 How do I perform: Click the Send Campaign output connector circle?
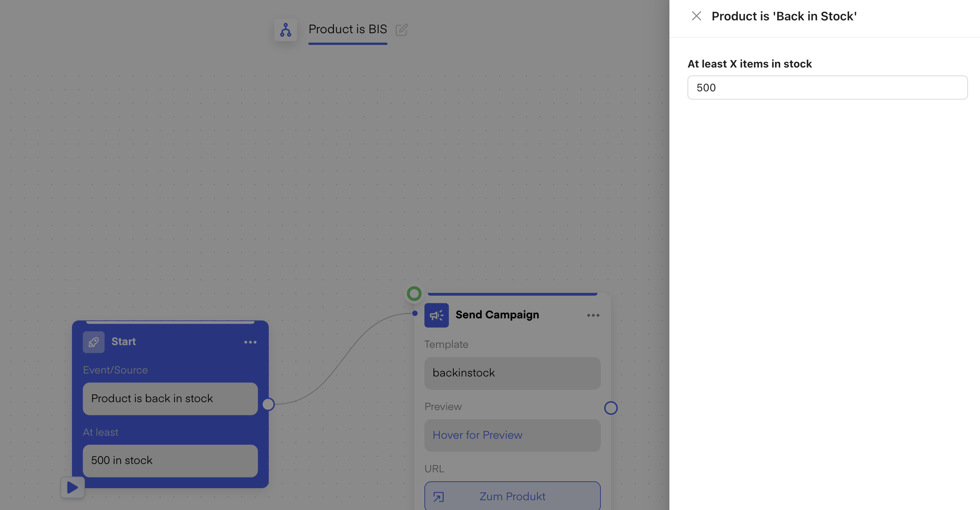(x=611, y=408)
